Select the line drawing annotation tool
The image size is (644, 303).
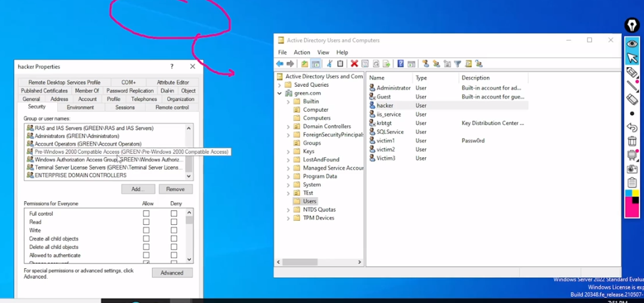[632, 86]
